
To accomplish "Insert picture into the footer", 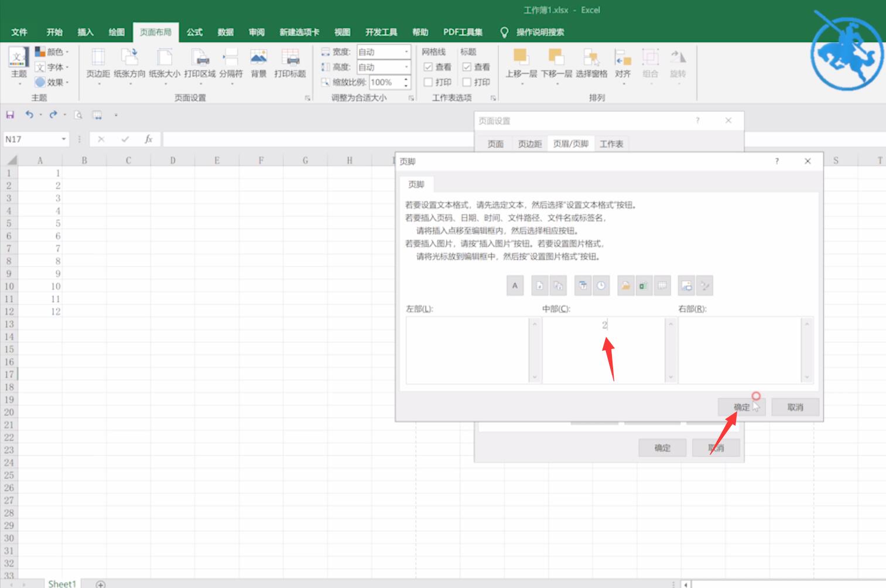I will tap(686, 286).
